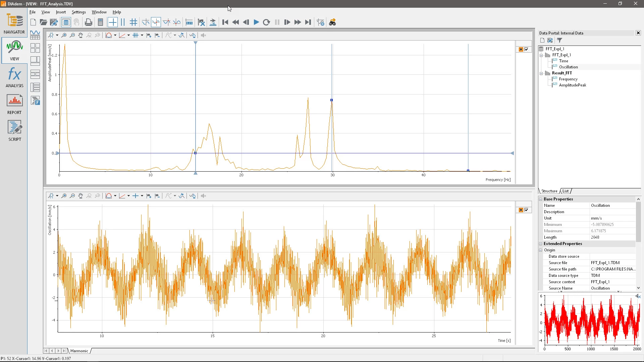This screenshot has width=644, height=362.
Task: Collapse the FFT_Expl_1 data group
Action: tap(542, 55)
